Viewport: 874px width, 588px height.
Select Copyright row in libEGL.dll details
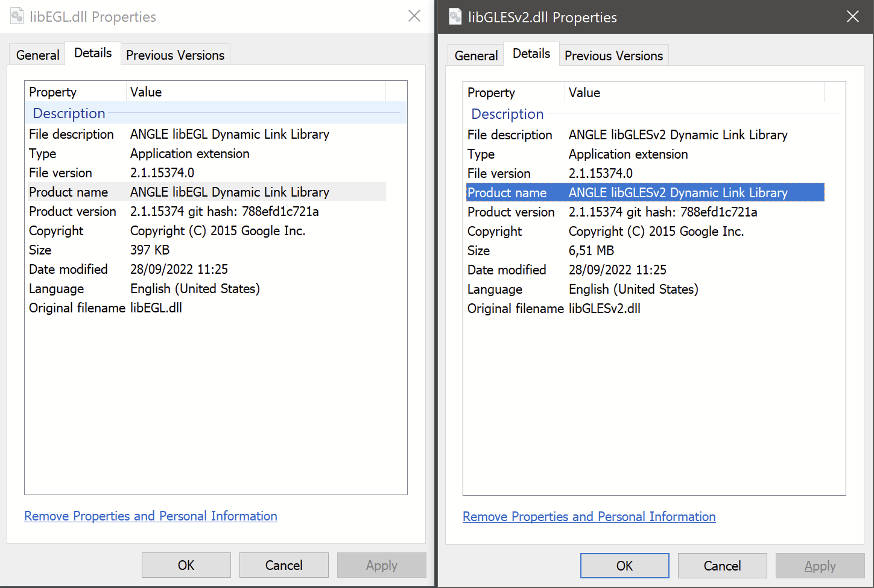pos(206,230)
